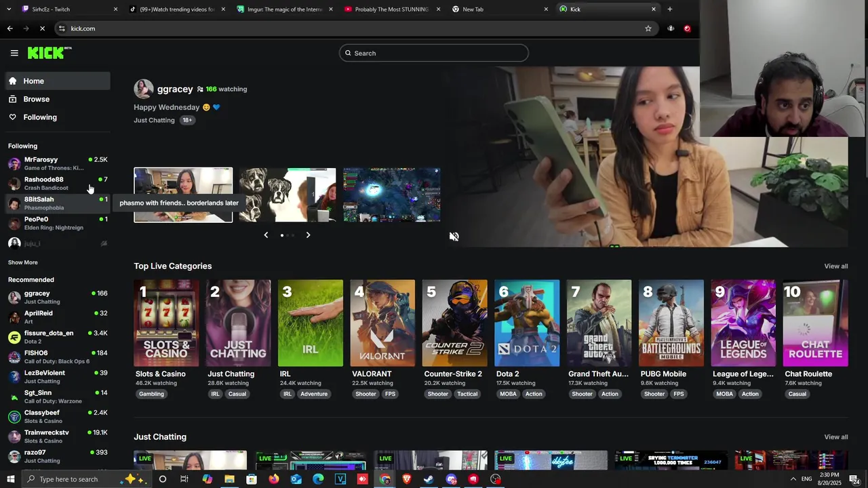This screenshot has width=868, height=488.
Task: Click the Gambling tag
Action: (x=152, y=394)
